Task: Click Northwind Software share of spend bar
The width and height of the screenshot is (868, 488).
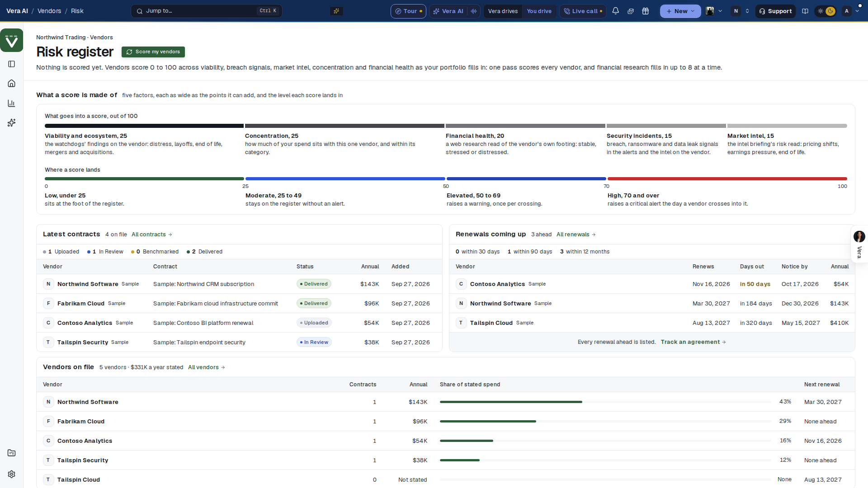Action: 605,402
